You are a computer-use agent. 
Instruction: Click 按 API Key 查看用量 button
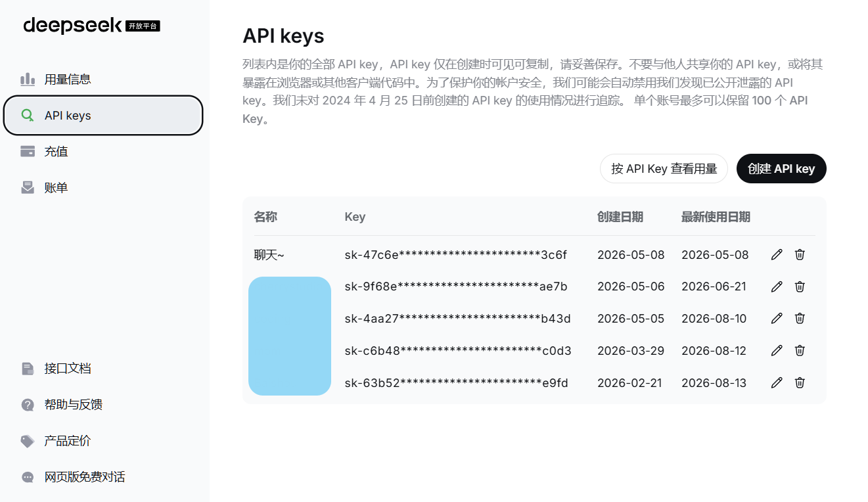pos(664,169)
